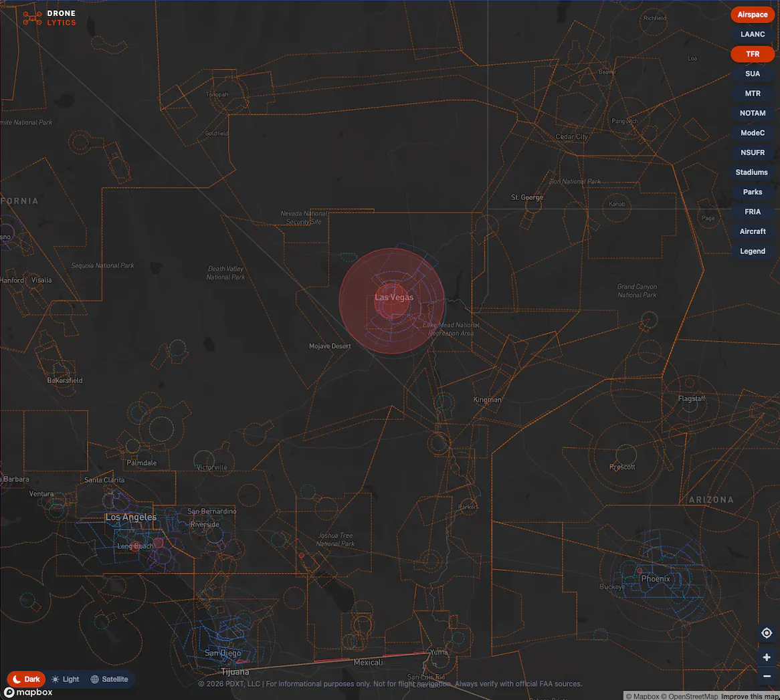Viewport: 780px width, 700px height.
Task: Zoom out with minus button
Action: (x=767, y=676)
